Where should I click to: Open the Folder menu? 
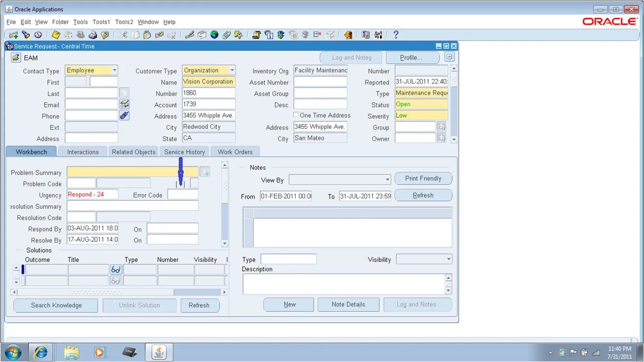(61, 22)
